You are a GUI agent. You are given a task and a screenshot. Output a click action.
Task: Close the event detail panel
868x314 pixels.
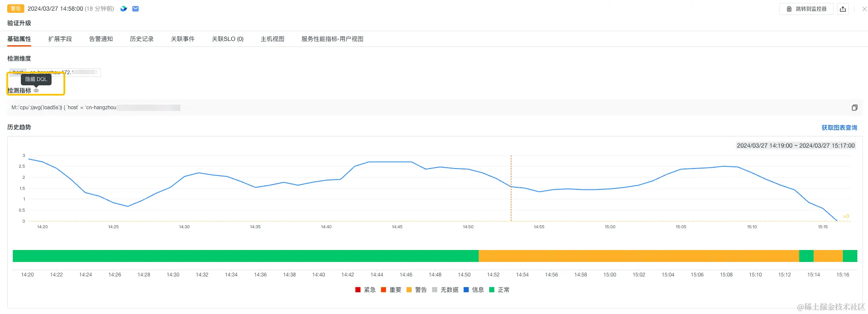(x=864, y=9)
